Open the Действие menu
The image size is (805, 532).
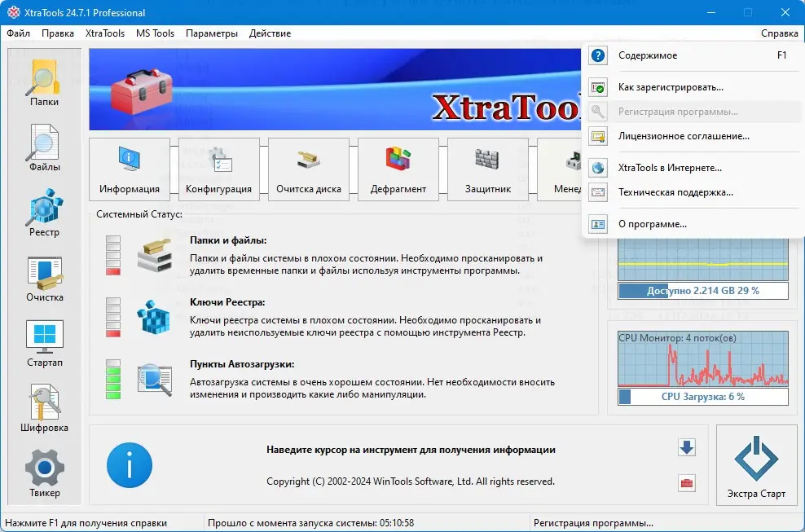coord(270,33)
